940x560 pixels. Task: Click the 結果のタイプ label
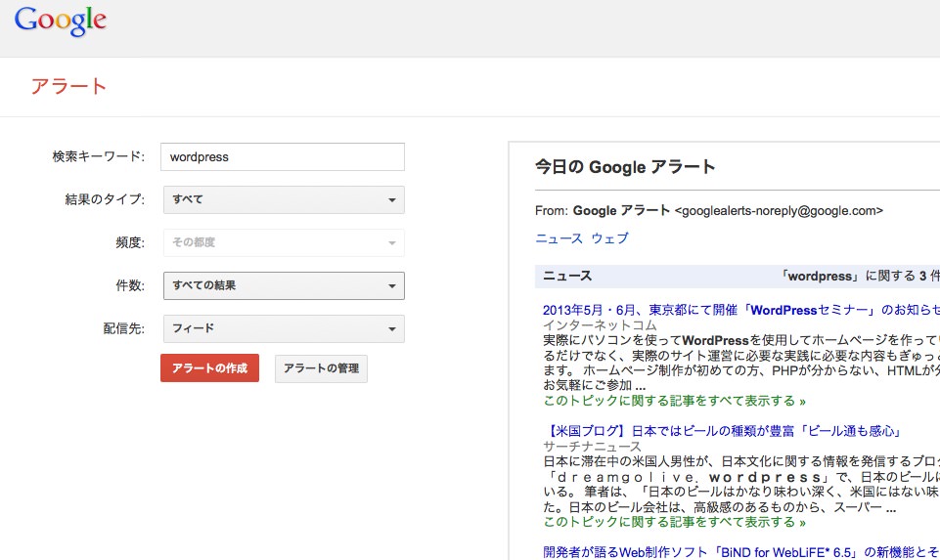[105, 199]
